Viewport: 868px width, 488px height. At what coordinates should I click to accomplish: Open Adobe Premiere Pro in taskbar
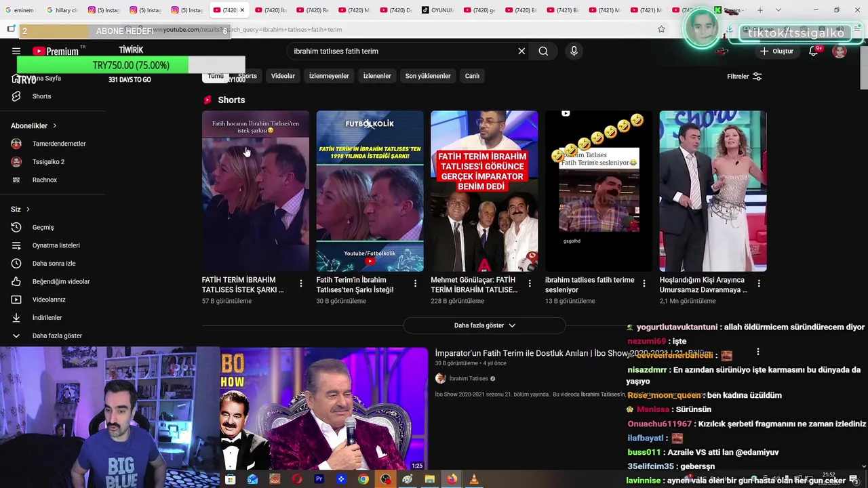[x=319, y=479]
